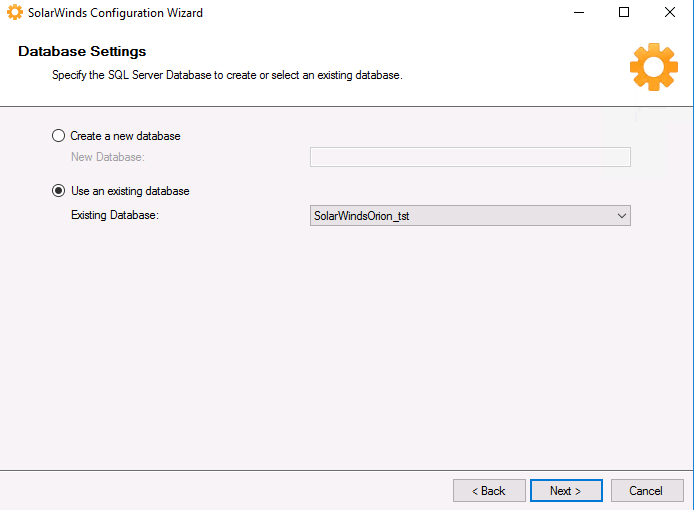Click the large orange gear logo
694x510 pixels.
tap(654, 67)
